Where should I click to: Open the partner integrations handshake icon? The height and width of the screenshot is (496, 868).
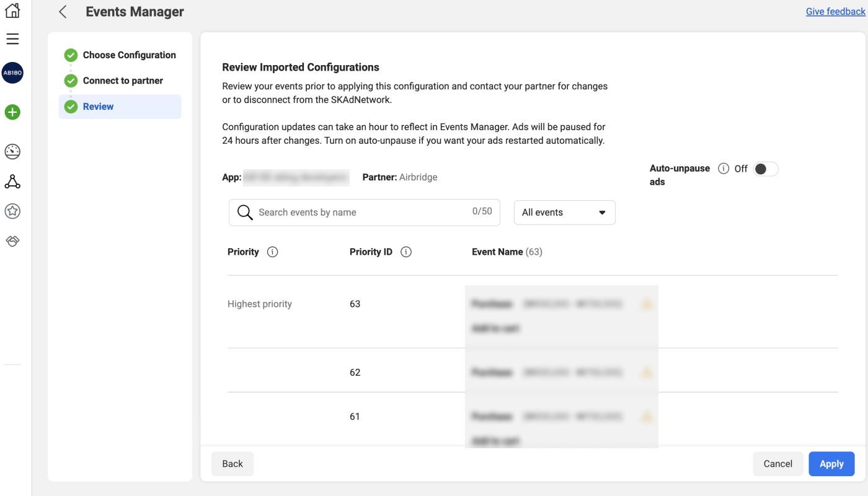(12, 241)
